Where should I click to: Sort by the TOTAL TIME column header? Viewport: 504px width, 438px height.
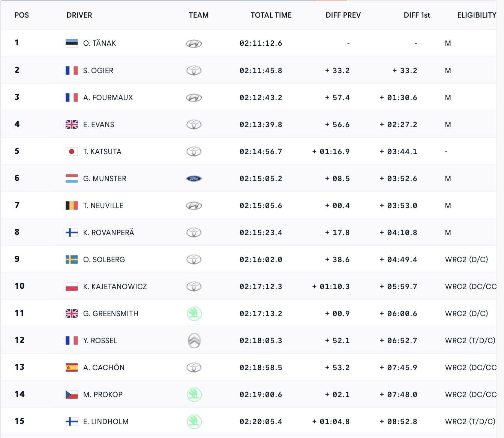[271, 15]
